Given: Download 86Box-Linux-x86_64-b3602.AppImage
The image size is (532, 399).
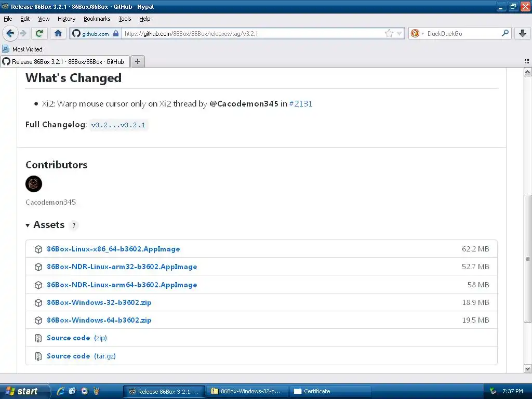Looking at the screenshot, I should [113, 249].
